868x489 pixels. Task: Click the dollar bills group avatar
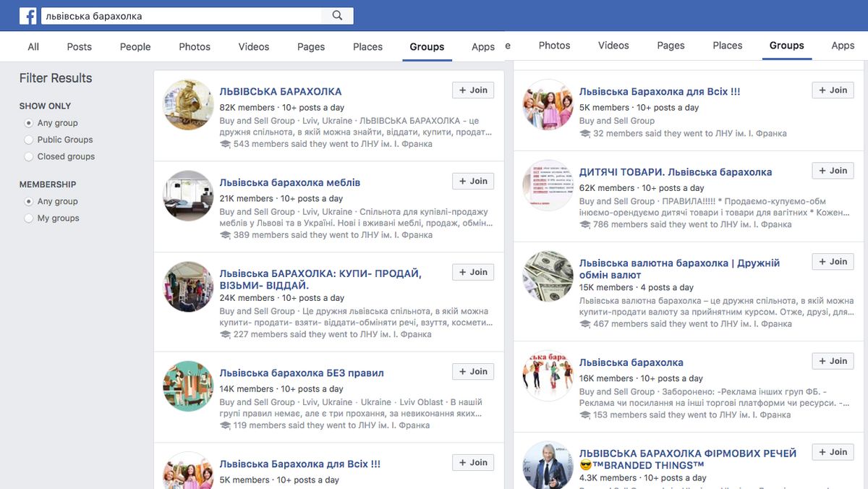pyautogui.click(x=548, y=276)
